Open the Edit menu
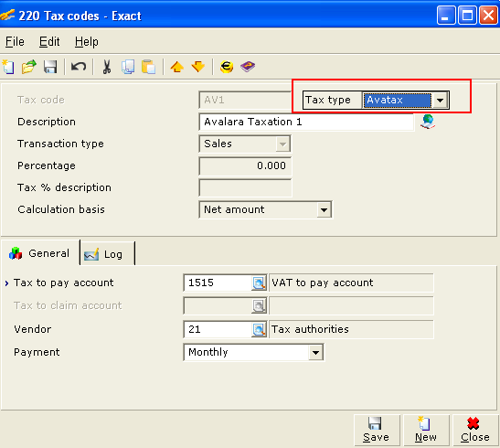The height and width of the screenshot is (448, 500). [49, 42]
